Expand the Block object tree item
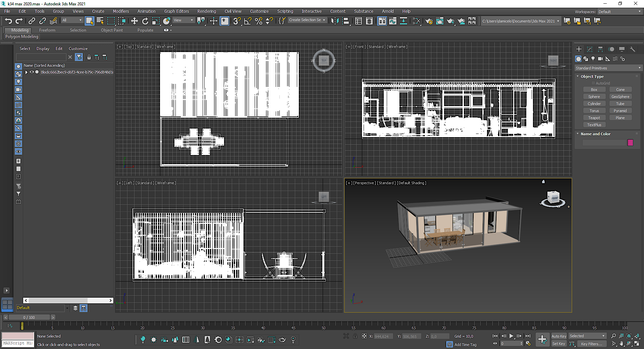Screen dimensions: 644x349 [x=26, y=72]
